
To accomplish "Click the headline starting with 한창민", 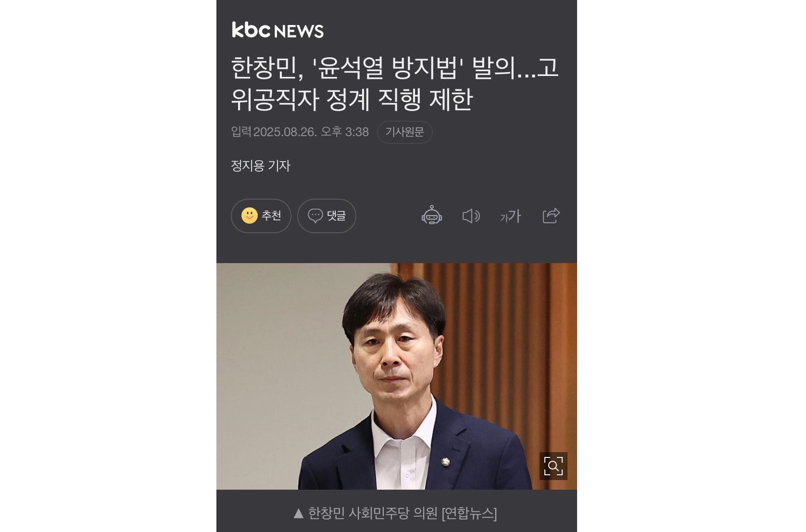I will [x=395, y=84].
